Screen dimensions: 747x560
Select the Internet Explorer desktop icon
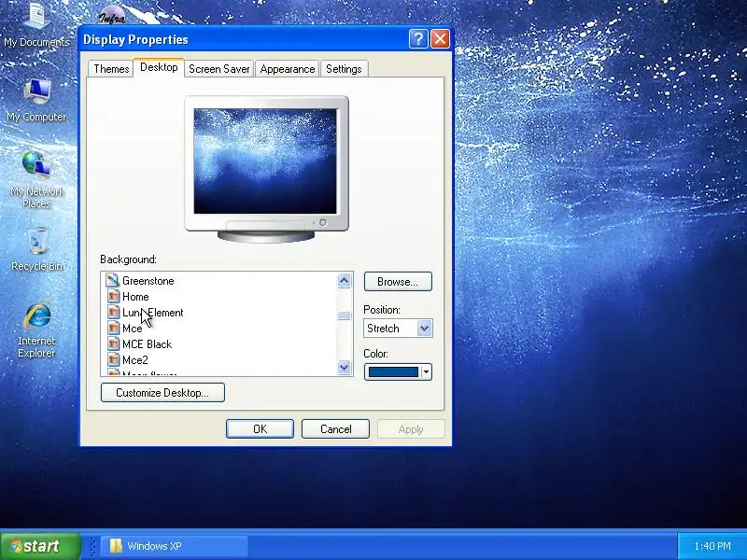click(x=36, y=329)
